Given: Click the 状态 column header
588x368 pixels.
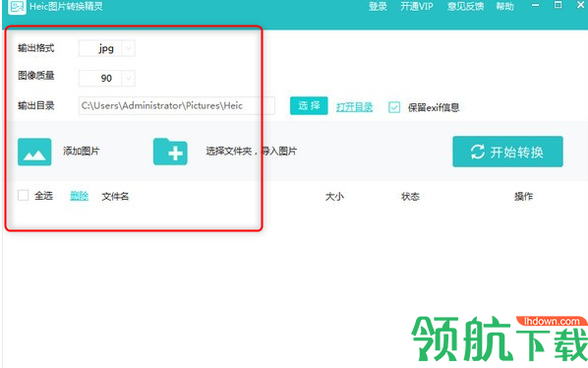Looking at the screenshot, I should pyautogui.click(x=410, y=196).
